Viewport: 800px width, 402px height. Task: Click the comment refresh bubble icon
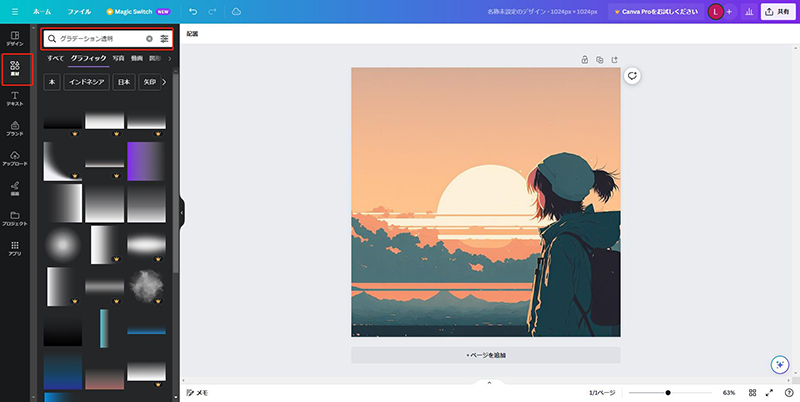click(x=633, y=76)
